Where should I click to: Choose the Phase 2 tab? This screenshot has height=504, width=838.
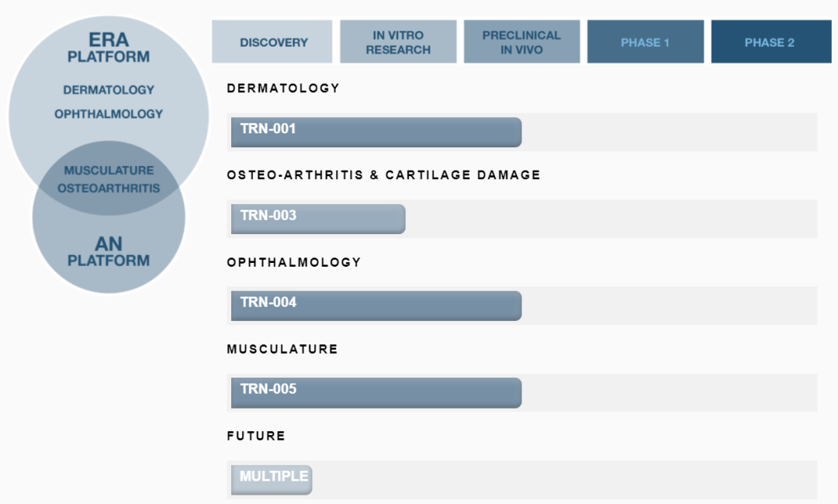[770, 42]
